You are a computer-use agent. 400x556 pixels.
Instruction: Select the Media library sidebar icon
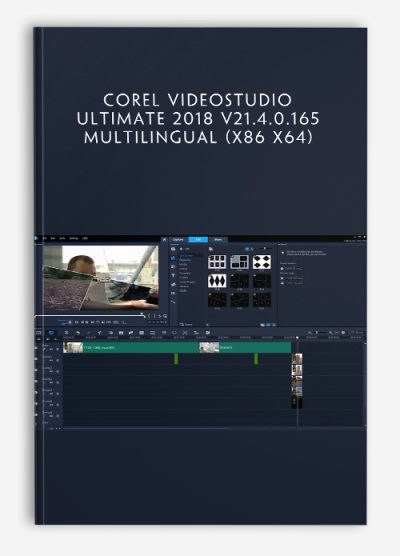click(x=173, y=249)
